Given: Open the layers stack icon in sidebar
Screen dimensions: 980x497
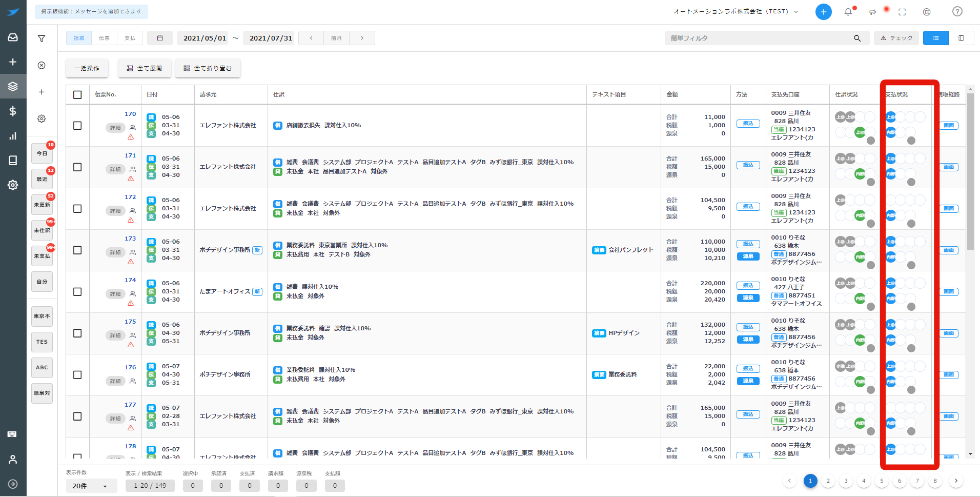Looking at the screenshot, I should tap(13, 87).
